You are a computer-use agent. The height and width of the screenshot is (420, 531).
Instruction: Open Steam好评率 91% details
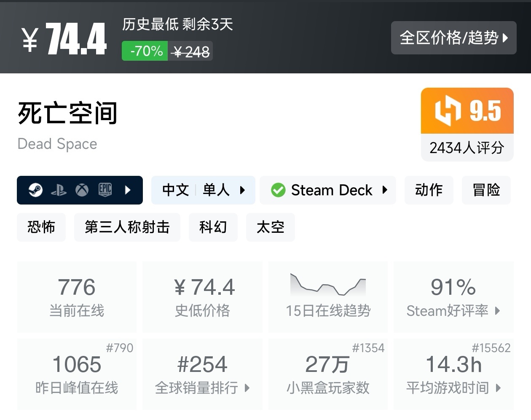(x=453, y=297)
